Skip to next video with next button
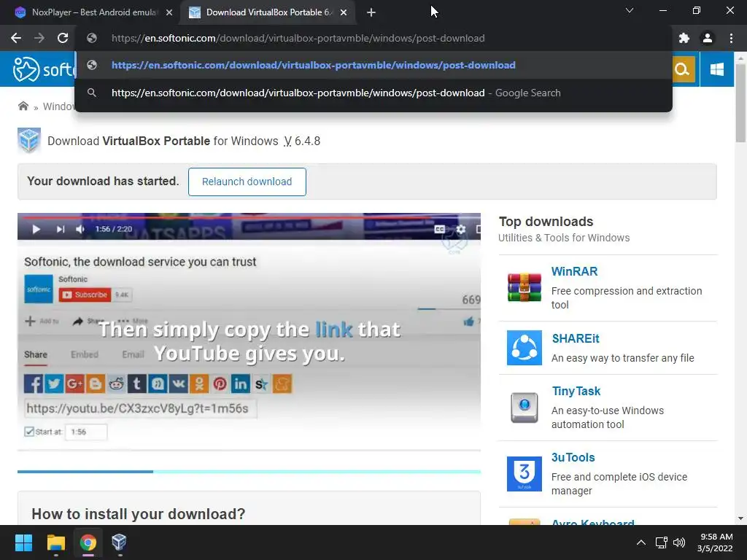Screen dimensions: 747x560 pyautogui.click(x=60, y=229)
